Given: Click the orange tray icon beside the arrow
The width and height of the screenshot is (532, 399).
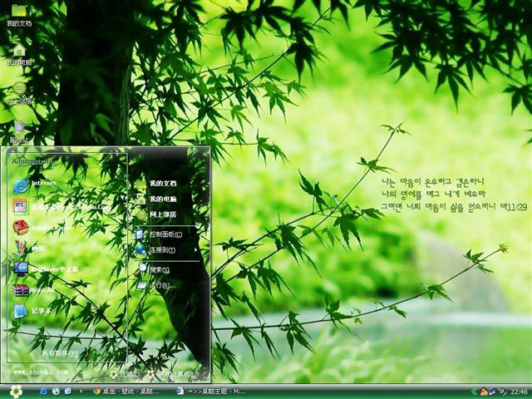Looking at the screenshot, I should (x=484, y=392).
